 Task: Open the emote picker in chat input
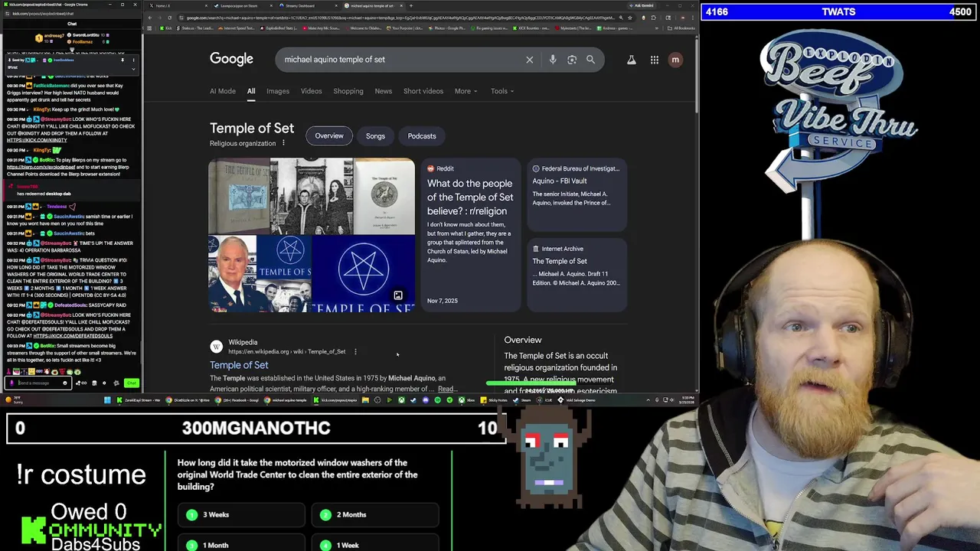(64, 383)
